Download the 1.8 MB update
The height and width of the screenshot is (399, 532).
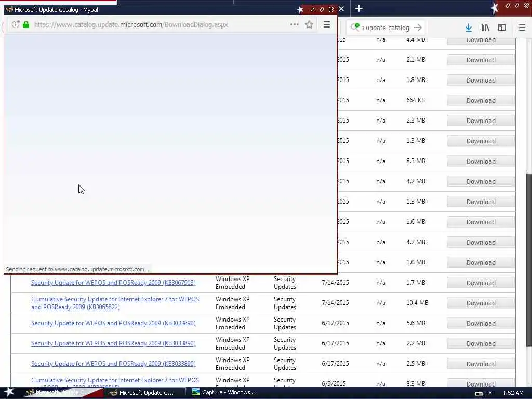[x=481, y=81]
